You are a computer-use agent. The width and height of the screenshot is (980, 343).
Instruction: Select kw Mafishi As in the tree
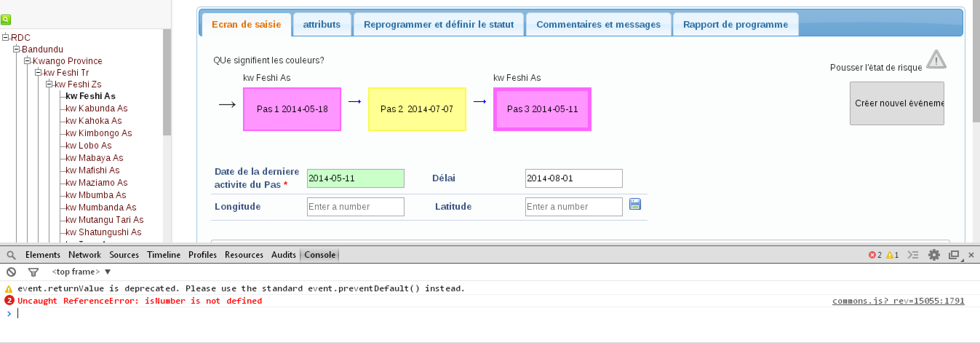point(93,170)
